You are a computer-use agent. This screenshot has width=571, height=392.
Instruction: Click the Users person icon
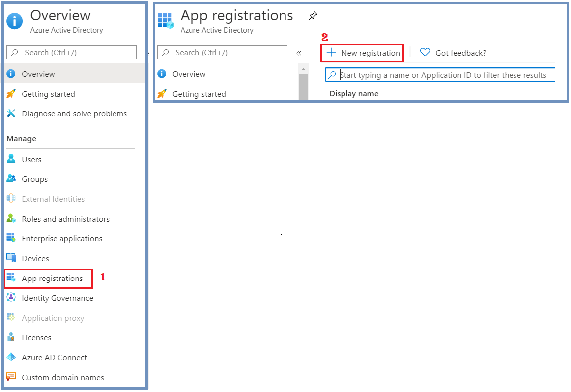[11, 159]
